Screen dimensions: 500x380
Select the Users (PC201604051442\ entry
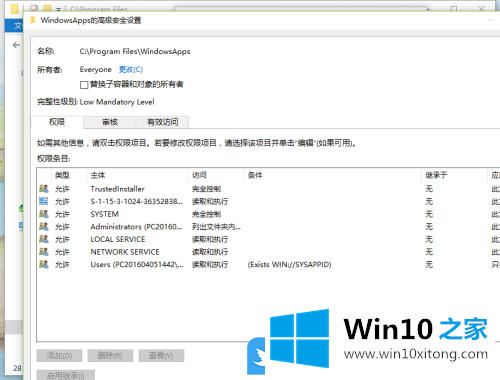[x=268, y=265]
